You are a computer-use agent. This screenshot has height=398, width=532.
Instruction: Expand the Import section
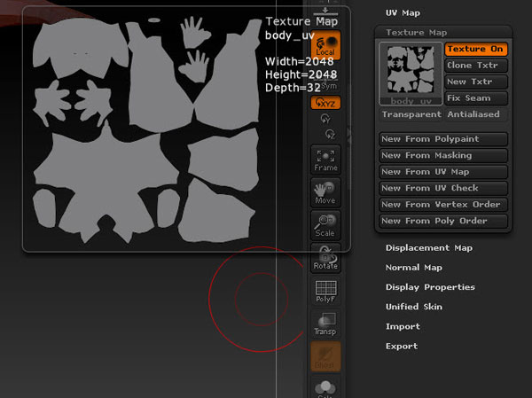403,326
